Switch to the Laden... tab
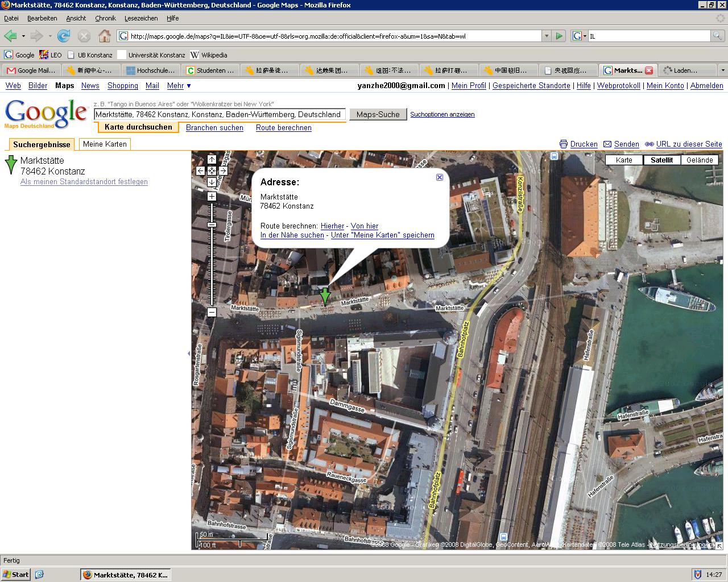The image size is (728, 582). (x=686, y=70)
